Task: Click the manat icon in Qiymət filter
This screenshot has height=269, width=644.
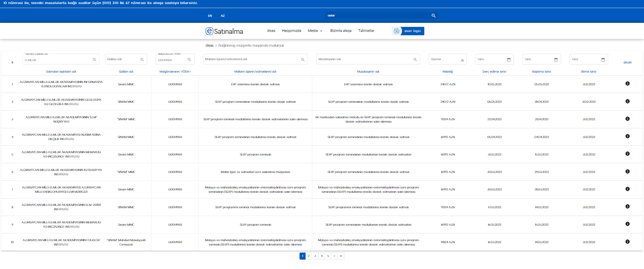Action: (462, 60)
